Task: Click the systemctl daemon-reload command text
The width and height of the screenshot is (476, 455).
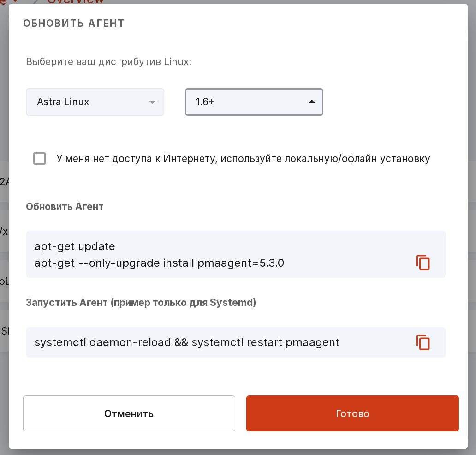Action: click(x=187, y=342)
